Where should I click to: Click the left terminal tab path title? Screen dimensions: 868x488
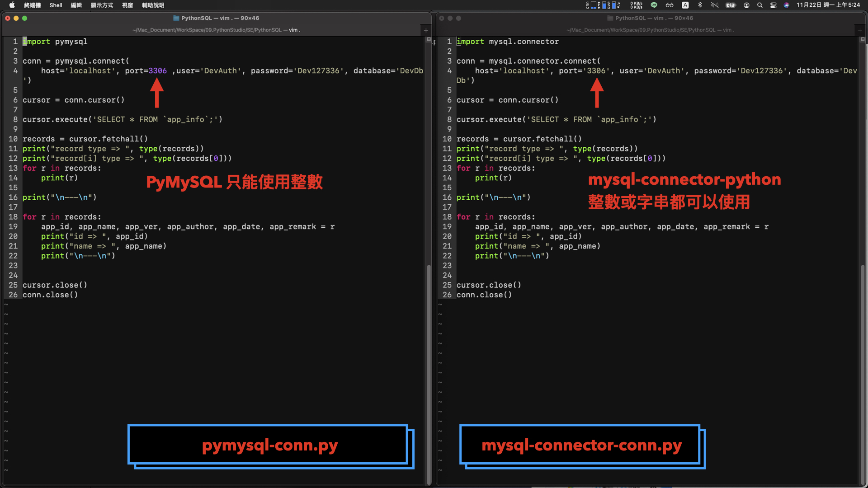point(216,30)
